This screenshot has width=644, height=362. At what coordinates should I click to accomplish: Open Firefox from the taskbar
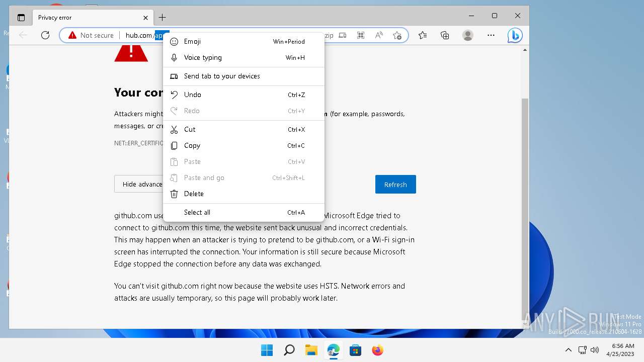[x=377, y=350]
